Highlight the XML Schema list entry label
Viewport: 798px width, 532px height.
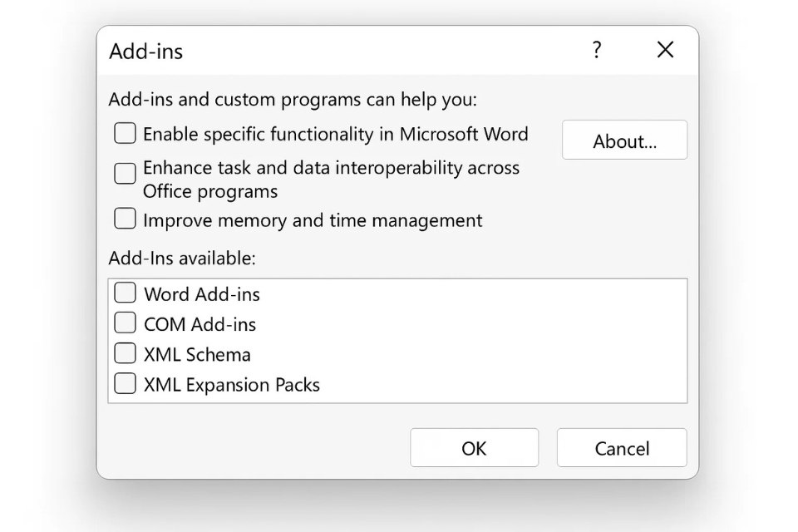click(x=197, y=355)
